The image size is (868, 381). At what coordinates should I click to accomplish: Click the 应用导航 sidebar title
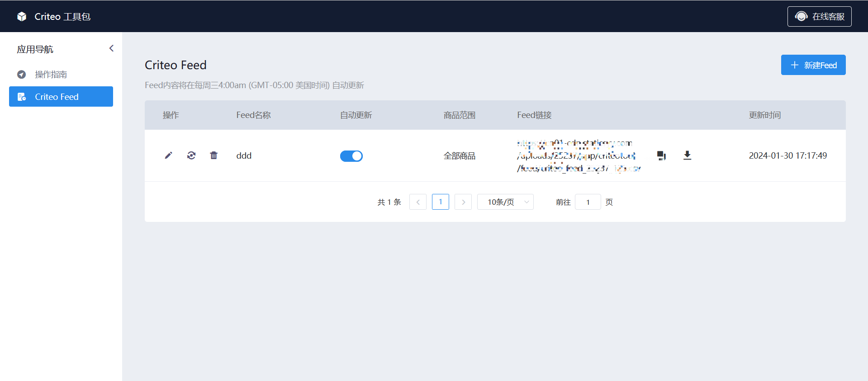(x=35, y=49)
